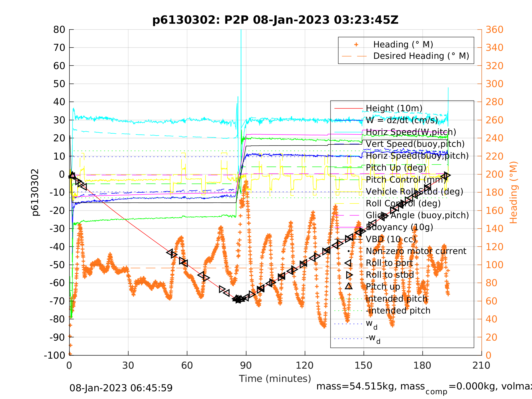
Task: Click the x-axis tick label 210
Action: click(481, 365)
